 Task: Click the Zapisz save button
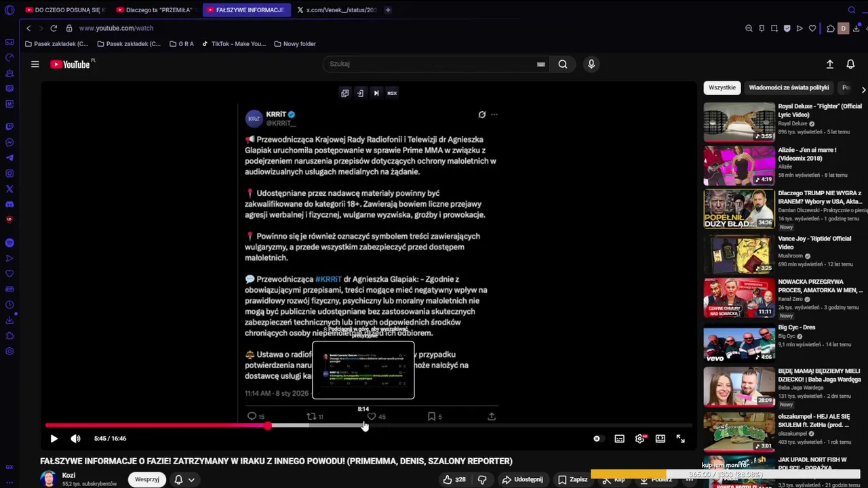[x=572, y=479]
